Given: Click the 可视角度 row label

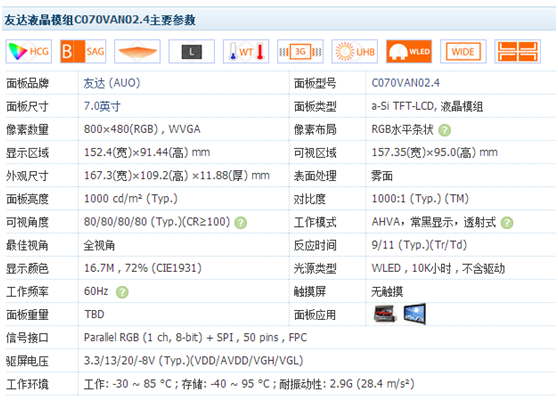Looking at the screenshot, I should point(27,222).
